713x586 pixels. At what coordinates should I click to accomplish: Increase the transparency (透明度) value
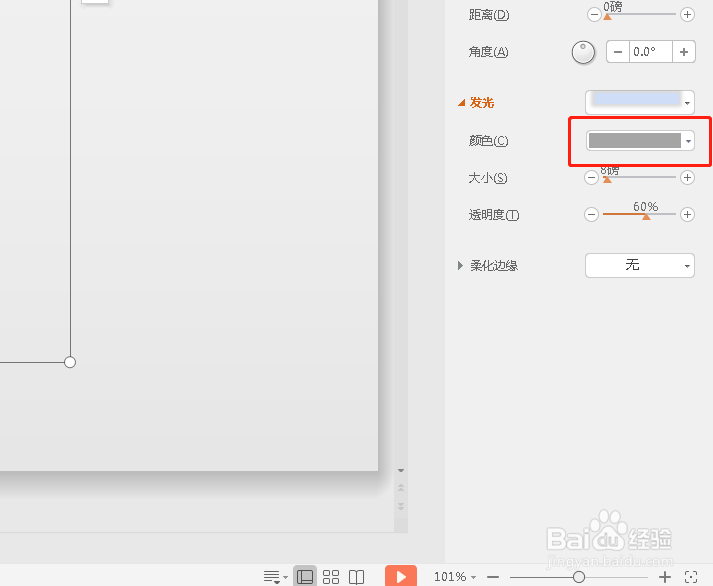pos(687,214)
